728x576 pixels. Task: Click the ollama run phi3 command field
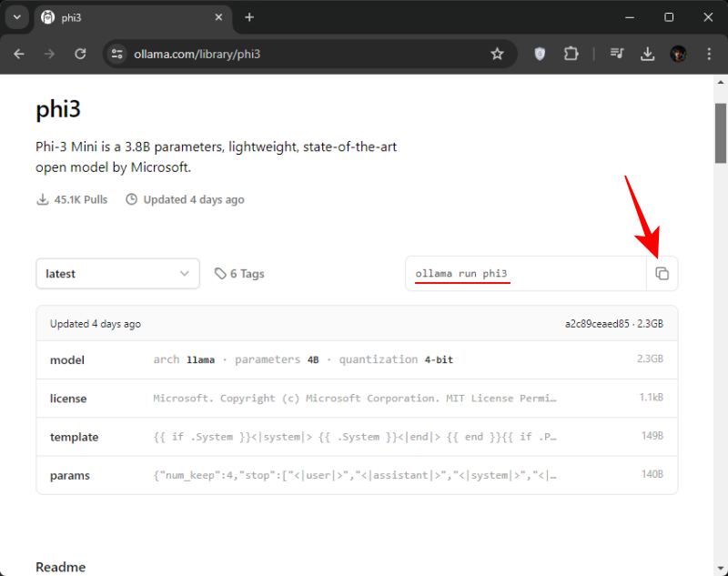pyautogui.click(x=526, y=274)
